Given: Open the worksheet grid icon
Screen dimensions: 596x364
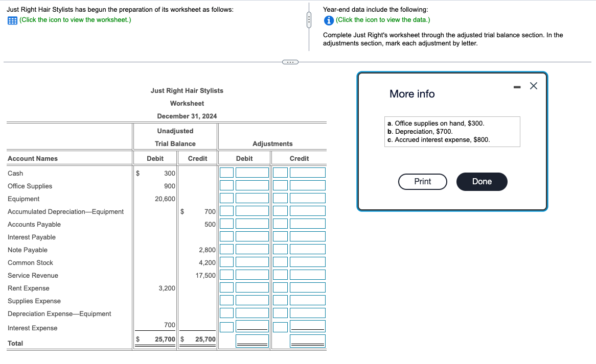Looking at the screenshot, I should 12,20.
